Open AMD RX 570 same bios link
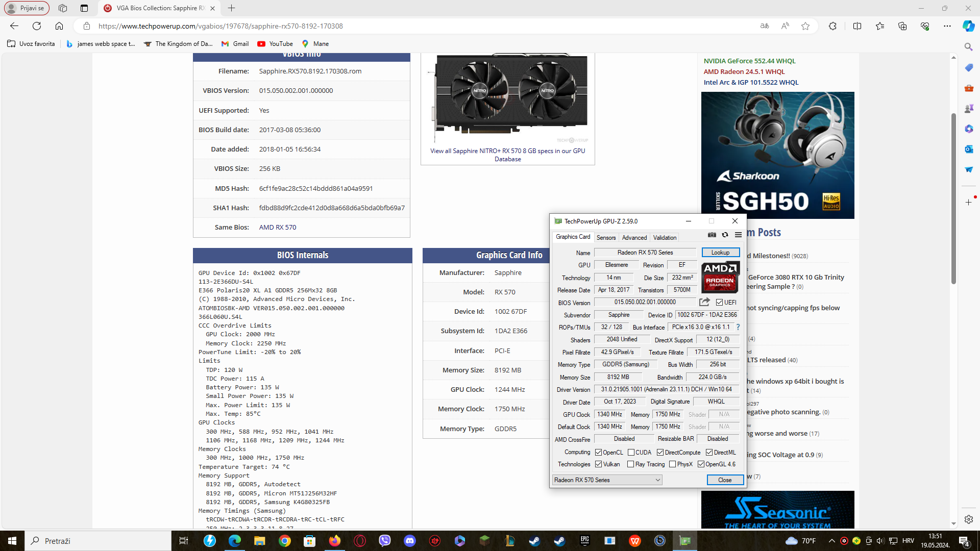 (277, 228)
